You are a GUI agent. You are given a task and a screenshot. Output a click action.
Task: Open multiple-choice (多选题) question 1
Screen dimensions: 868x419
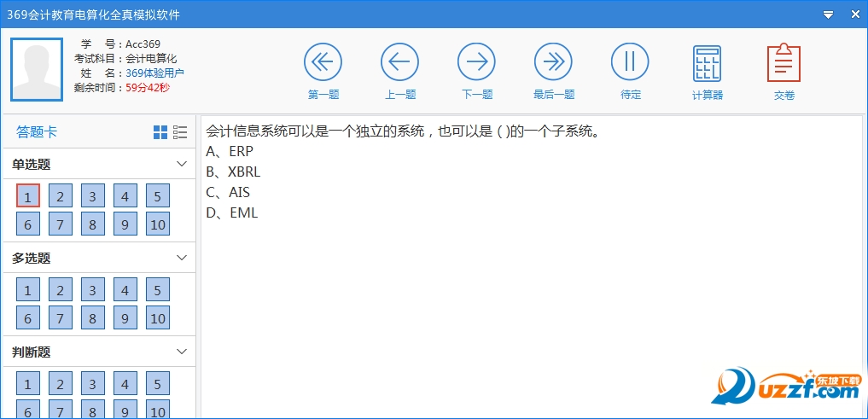click(x=27, y=289)
